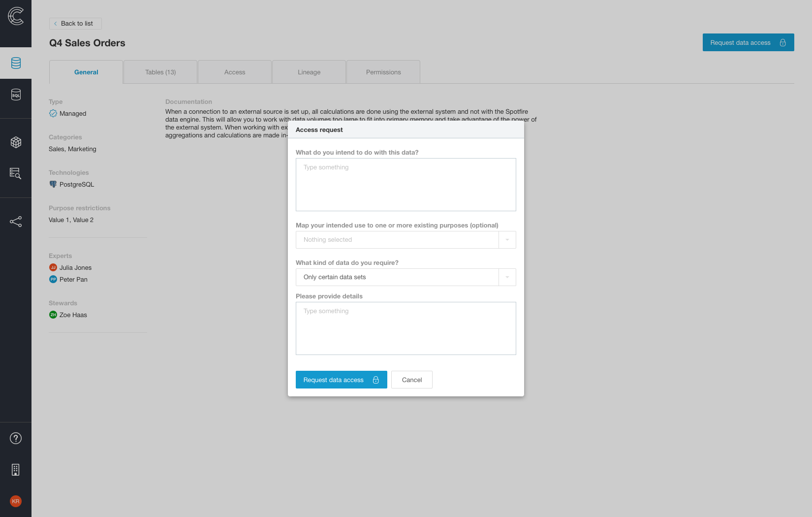The height and width of the screenshot is (517, 812).
Task: Open the organization building sidebar icon
Action: click(x=16, y=470)
